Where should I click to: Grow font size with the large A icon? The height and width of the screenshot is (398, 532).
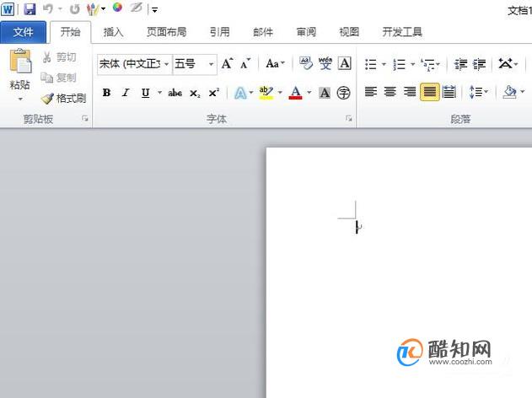coord(227,63)
